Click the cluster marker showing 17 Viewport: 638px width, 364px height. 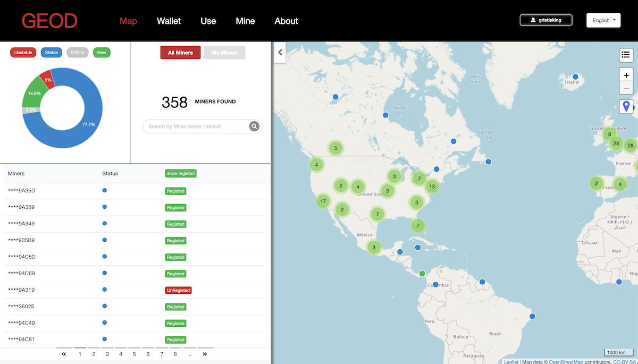pyautogui.click(x=323, y=201)
